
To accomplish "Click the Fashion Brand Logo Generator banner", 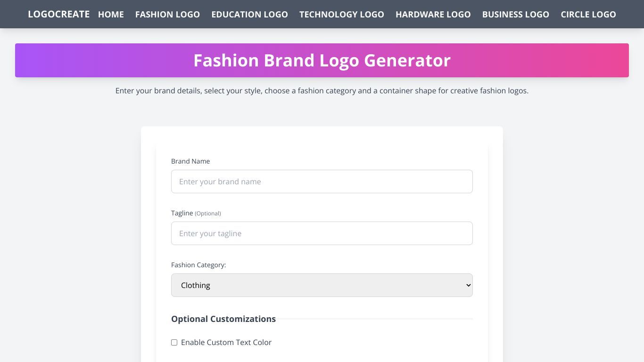I will [322, 60].
